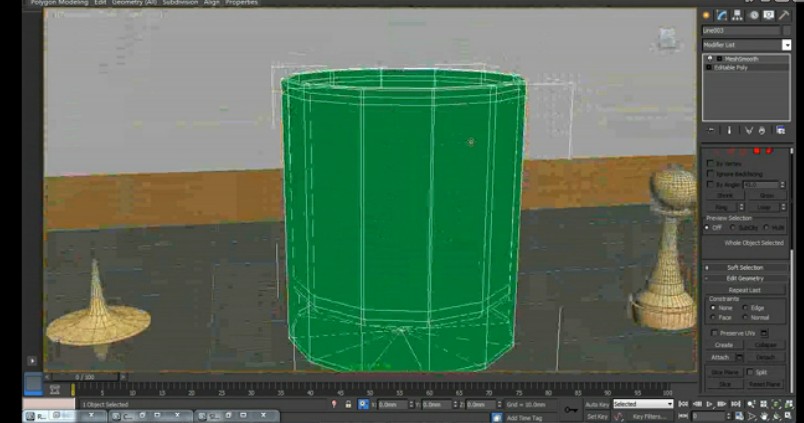Click the Pin Stack icon
The height and width of the screenshot is (423, 804).
(711, 130)
